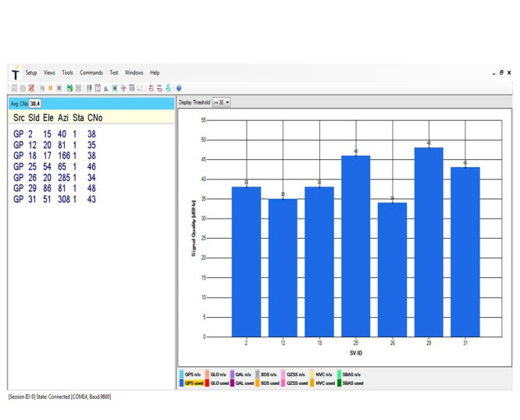Click the red W warm start icon

(x=159, y=88)
